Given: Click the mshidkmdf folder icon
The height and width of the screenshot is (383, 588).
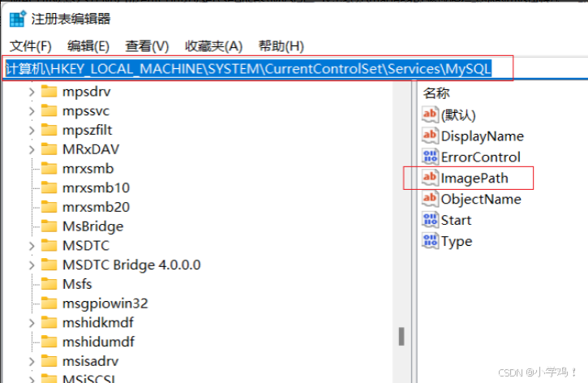Looking at the screenshot, I should (49, 322).
